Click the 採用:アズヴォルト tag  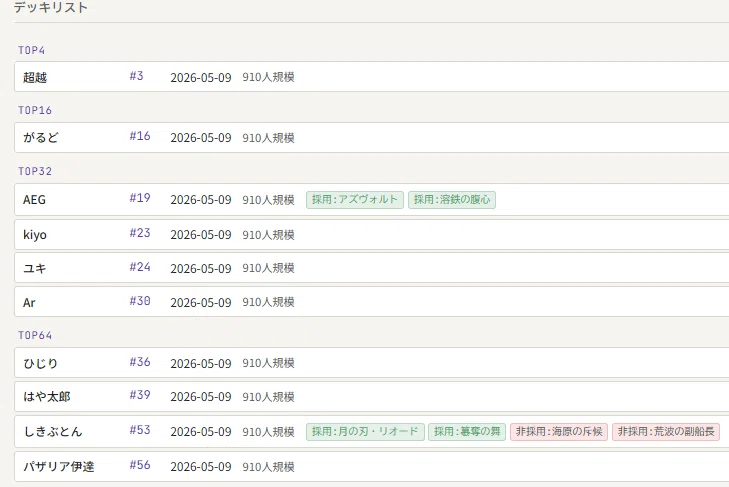click(355, 200)
